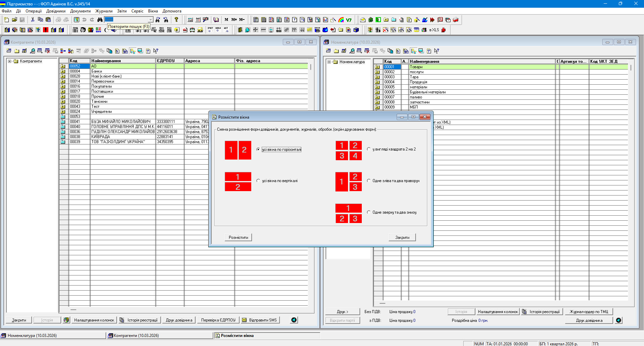Open the Довідники menu

point(56,11)
